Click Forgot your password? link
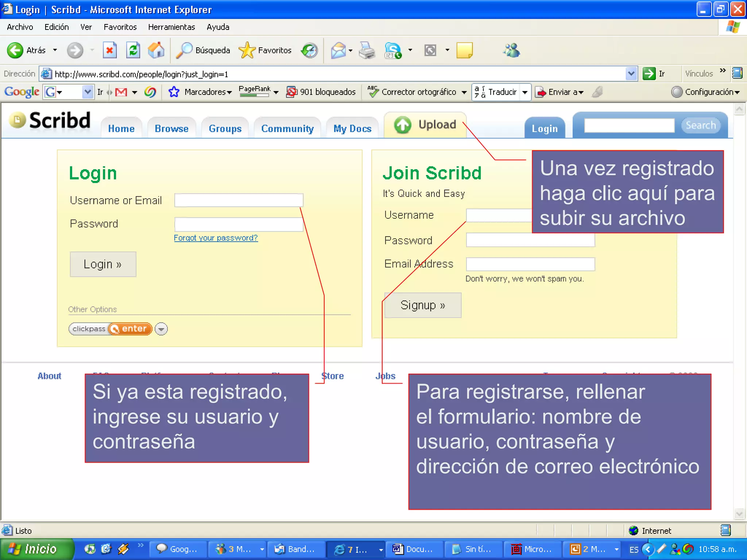Screen dimensions: 747x560 [216, 238]
